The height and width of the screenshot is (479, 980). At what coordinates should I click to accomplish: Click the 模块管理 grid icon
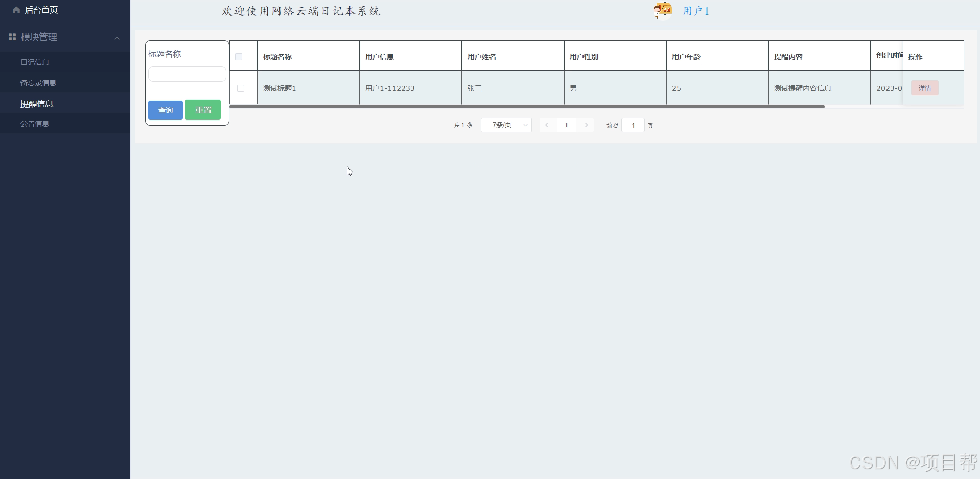12,37
